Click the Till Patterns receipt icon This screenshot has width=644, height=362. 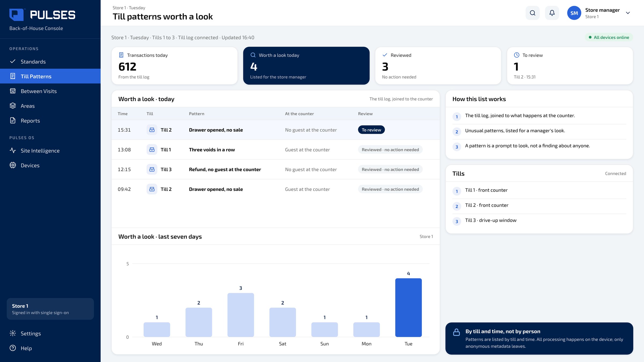[x=13, y=76]
